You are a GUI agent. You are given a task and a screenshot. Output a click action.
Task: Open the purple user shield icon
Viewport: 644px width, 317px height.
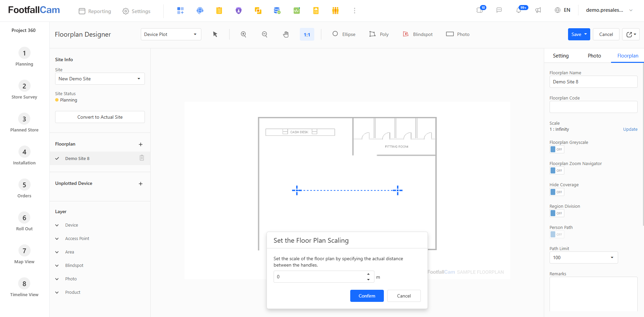[x=239, y=11]
